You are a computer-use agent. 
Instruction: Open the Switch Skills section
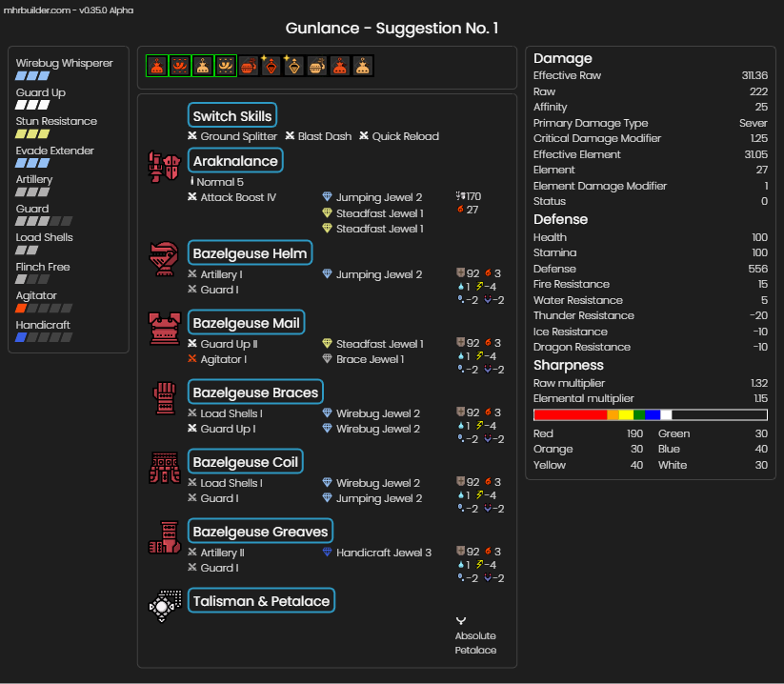[232, 115]
